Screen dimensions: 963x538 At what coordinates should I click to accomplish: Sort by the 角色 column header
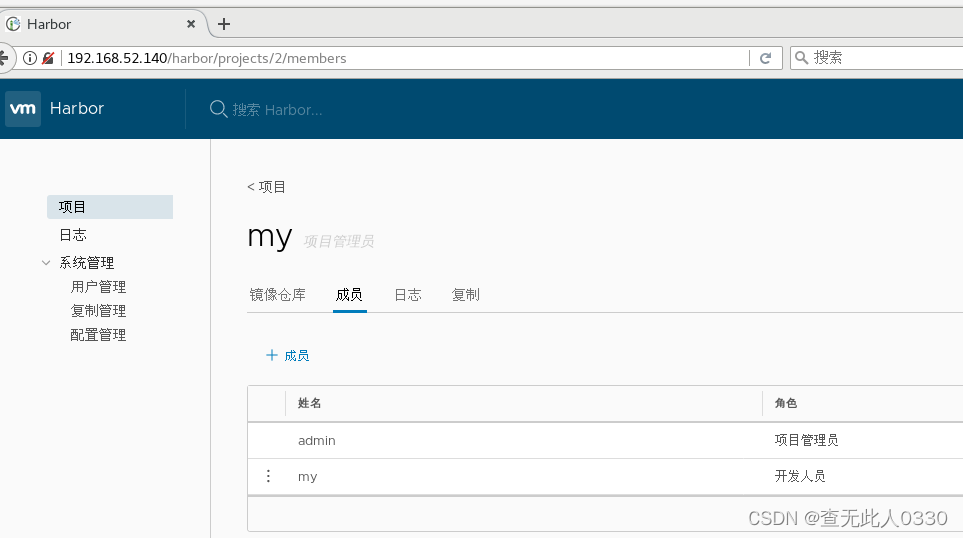click(786, 403)
